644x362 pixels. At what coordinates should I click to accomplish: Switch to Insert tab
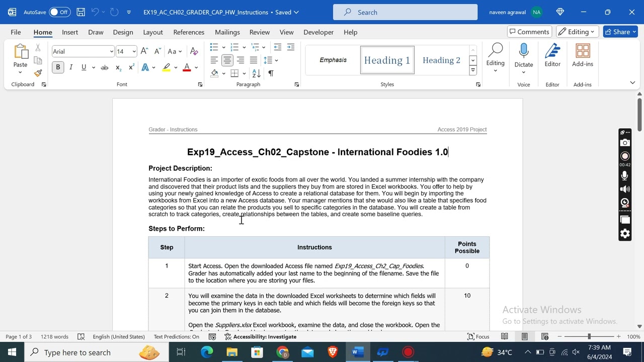tap(70, 32)
